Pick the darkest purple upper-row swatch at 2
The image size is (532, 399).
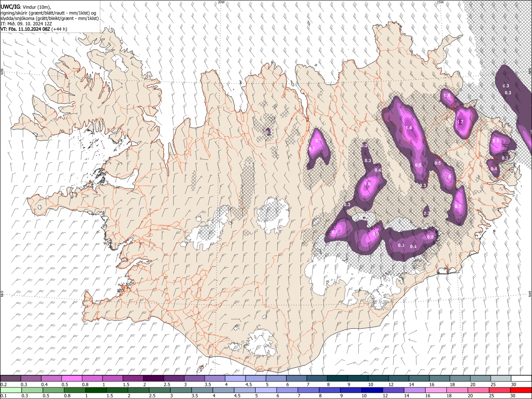pyautogui.click(x=153, y=379)
